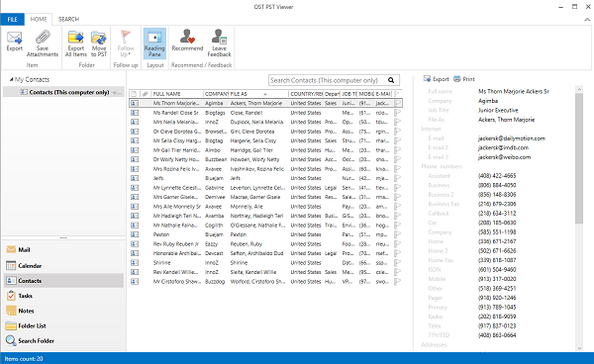Toggle the Reading Pane layout button
Viewport: 594px width, 364px height.
[x=154, y=44]
